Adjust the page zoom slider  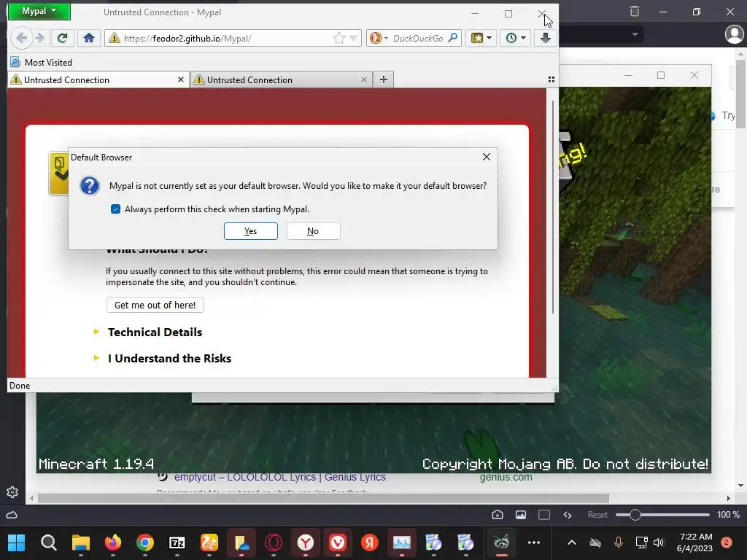(662, 515)
